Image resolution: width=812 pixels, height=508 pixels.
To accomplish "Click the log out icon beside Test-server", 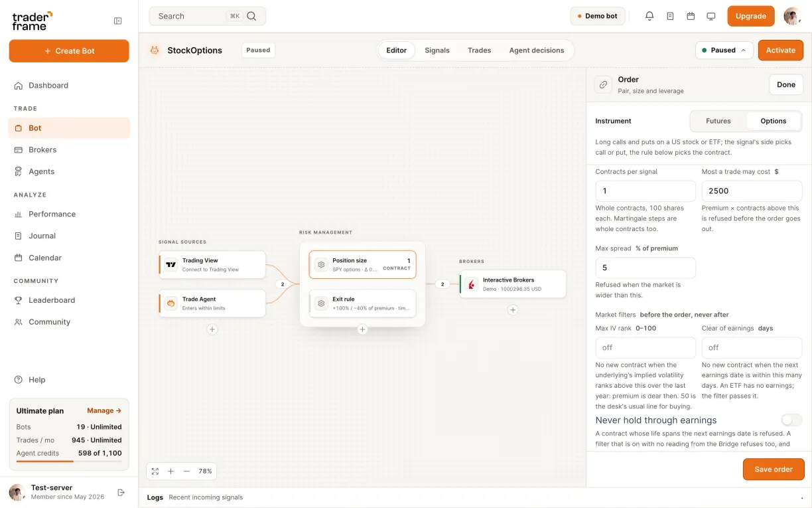I will click(x=121, y=492).
